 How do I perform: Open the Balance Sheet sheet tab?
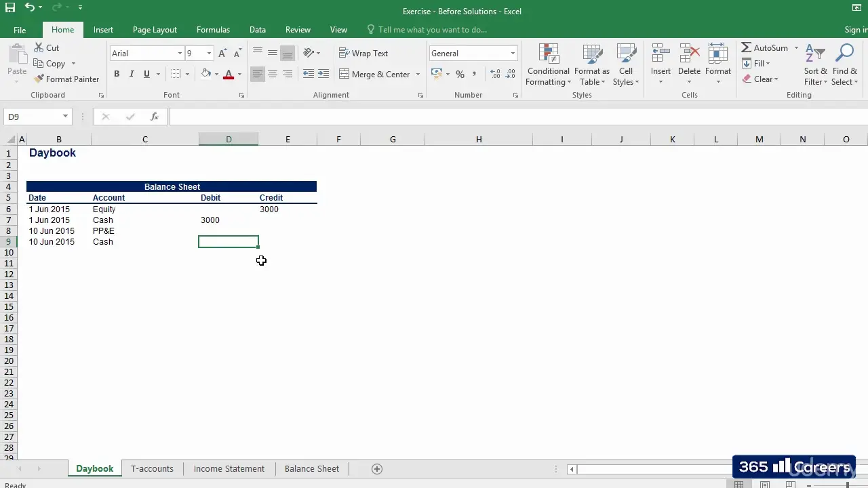tap(312, 468)
